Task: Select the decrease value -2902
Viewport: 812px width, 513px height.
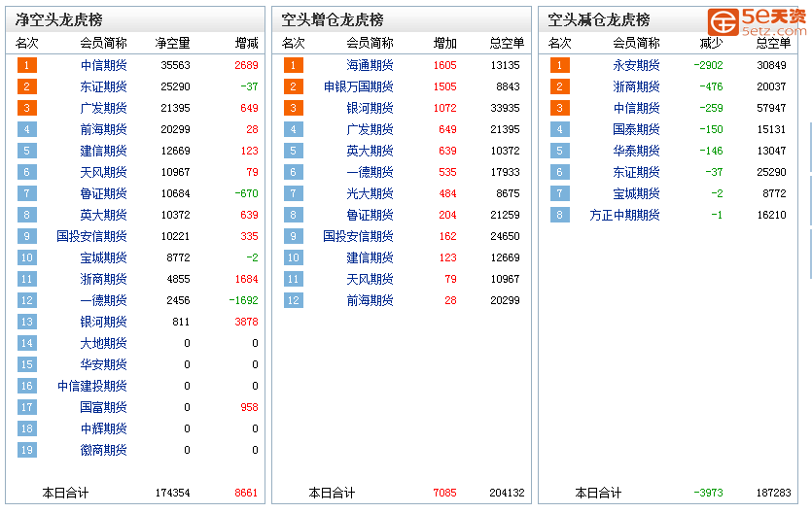Action: tap(708, 65)
